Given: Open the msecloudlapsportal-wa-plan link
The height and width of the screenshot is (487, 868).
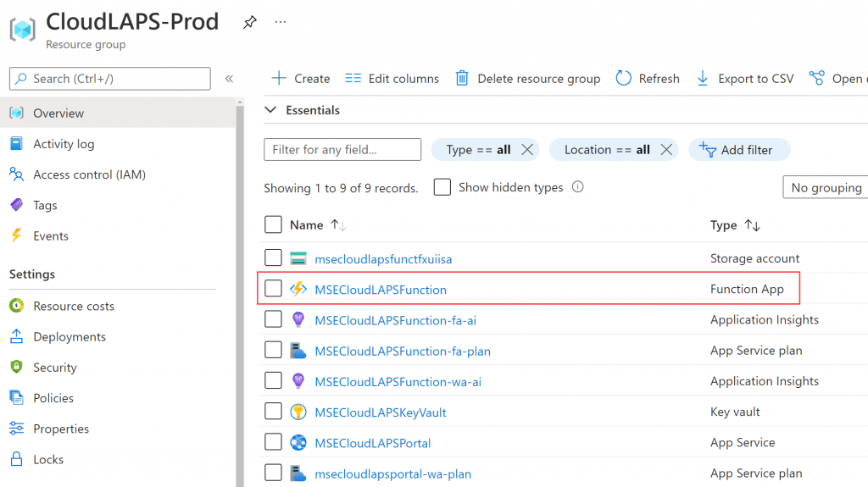Looking at the screenshot, I should point(393,473).
